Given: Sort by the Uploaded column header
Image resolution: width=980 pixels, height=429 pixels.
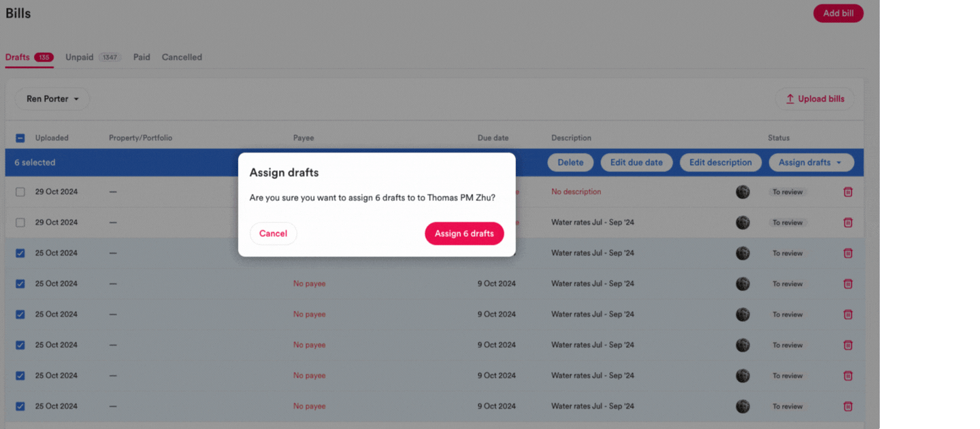Looking at the screenshot, I should (52, 138).
